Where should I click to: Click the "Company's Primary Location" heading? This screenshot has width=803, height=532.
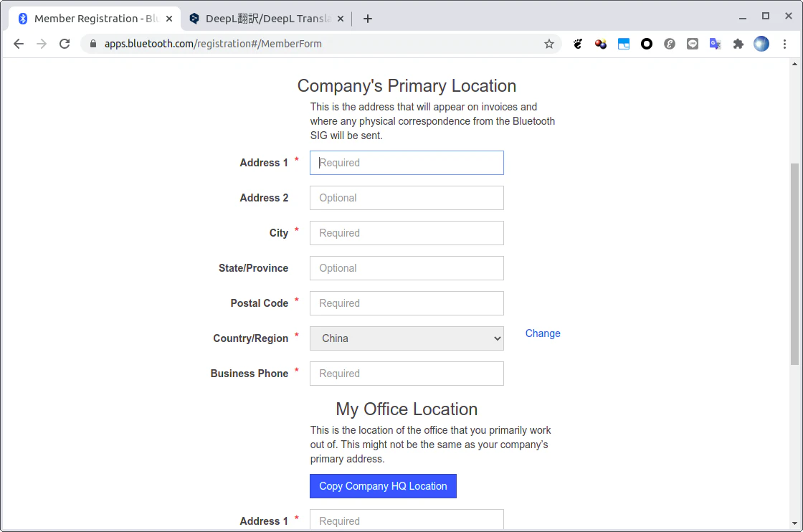pos(407,86)
